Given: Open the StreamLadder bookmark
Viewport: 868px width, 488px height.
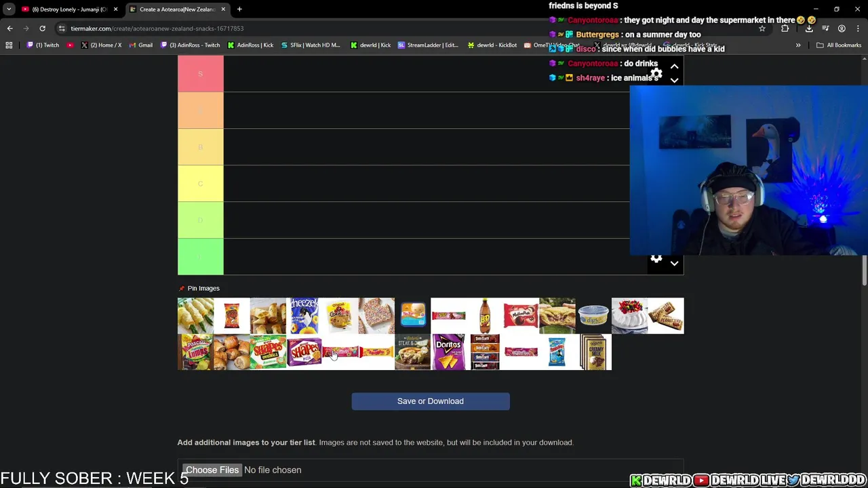Looking at the screenshot, I should tap(428, 45).
